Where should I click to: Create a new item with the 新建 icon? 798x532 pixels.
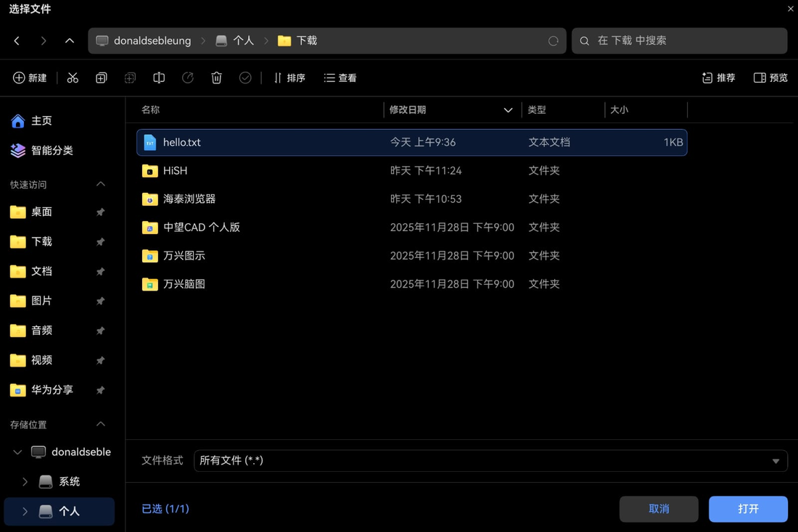pos(30,78)
